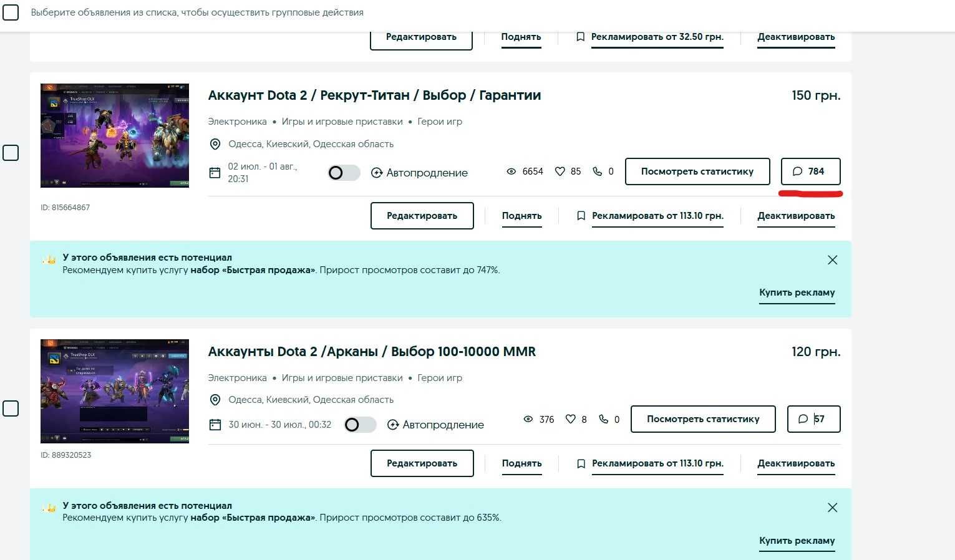Click Редактировать for Арканы listing
The image size is (955, 560).
pos(422,463)
